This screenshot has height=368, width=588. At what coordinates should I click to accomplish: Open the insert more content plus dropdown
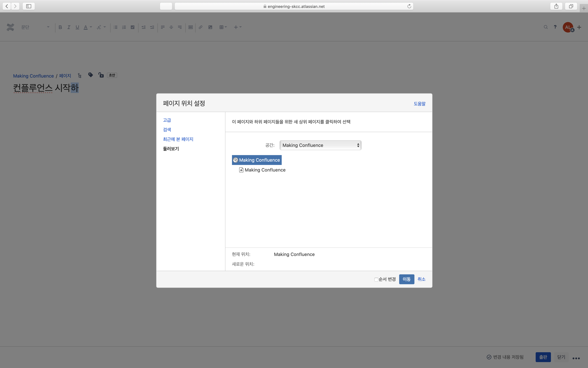click(x=238, y=27)
